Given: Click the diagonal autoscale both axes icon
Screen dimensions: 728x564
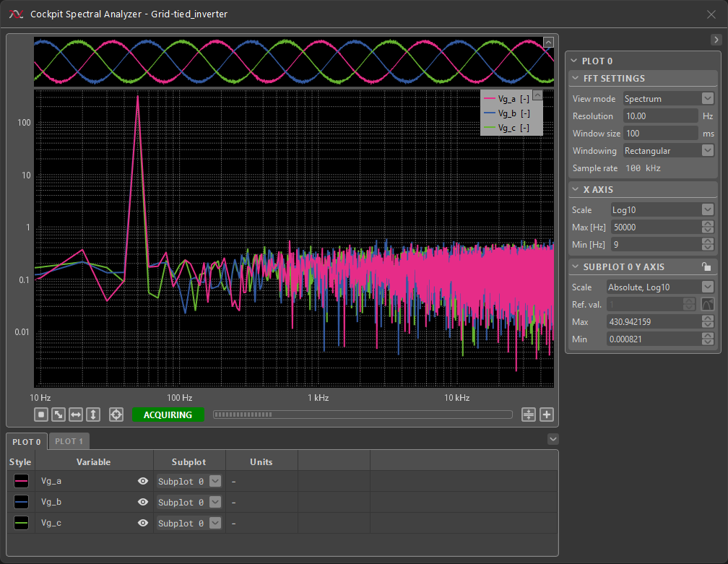Looking at the screenshot, I should point(58,415).
